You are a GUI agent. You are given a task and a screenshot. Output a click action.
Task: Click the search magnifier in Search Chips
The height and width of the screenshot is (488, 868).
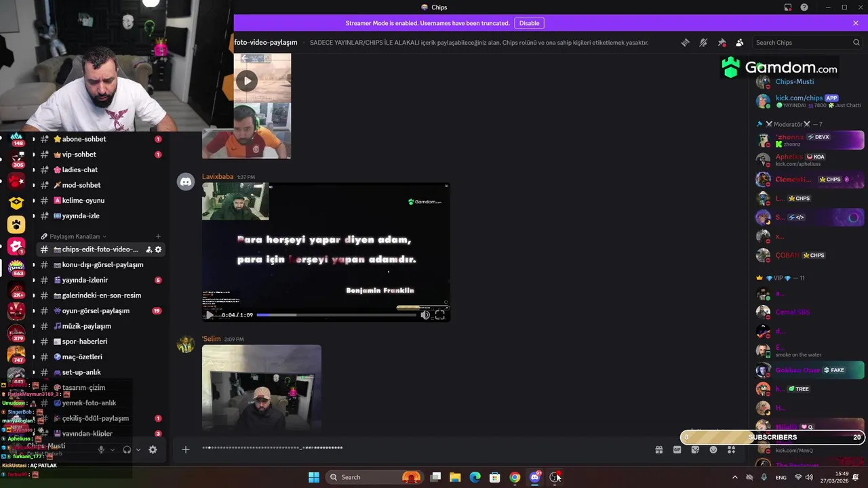coord(856,42)
